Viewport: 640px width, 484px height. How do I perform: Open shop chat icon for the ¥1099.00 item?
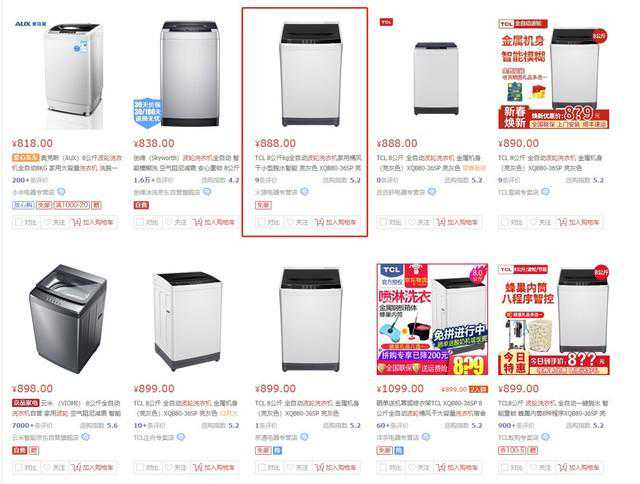click(x=426, y=437)
